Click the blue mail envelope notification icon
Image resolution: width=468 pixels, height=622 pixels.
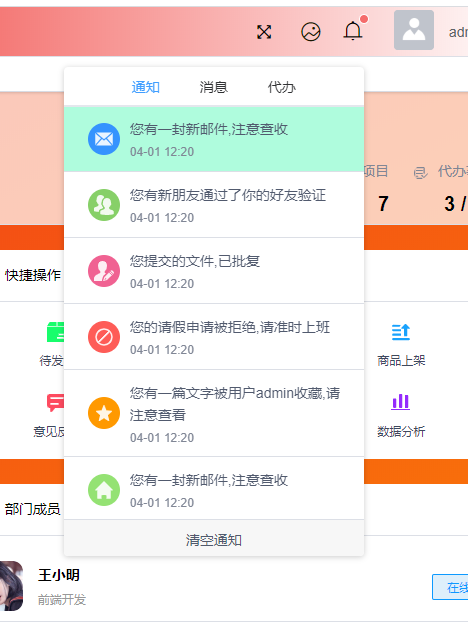104,139
